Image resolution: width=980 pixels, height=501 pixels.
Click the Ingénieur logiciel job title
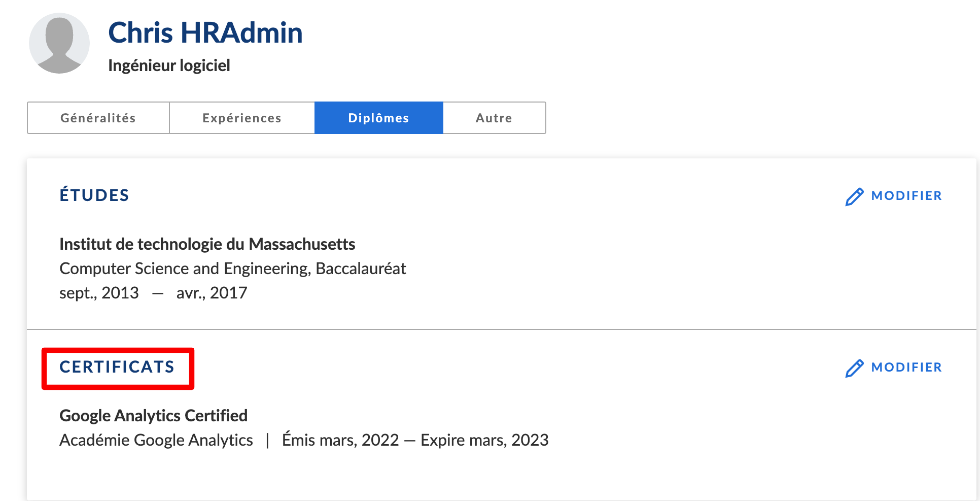coord(169,65)
